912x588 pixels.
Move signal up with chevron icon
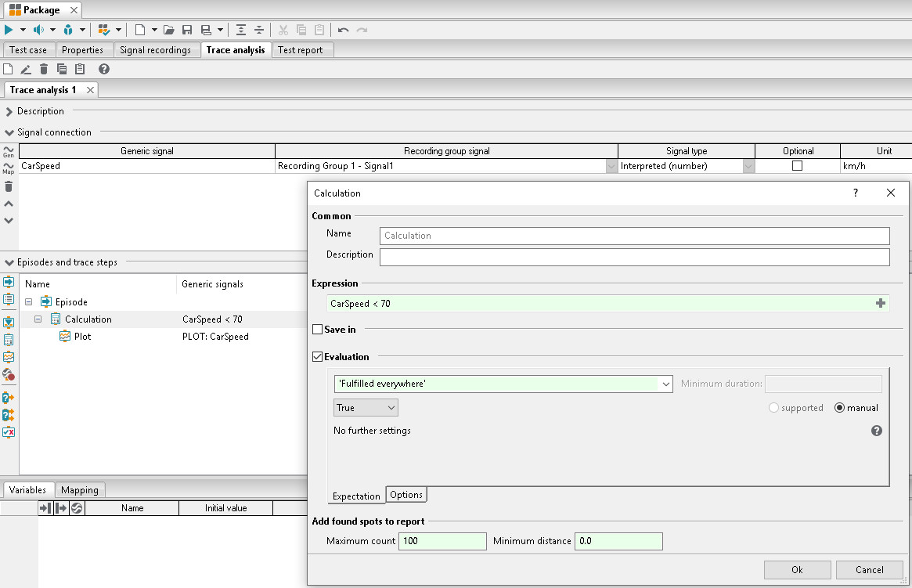(8, 204)
